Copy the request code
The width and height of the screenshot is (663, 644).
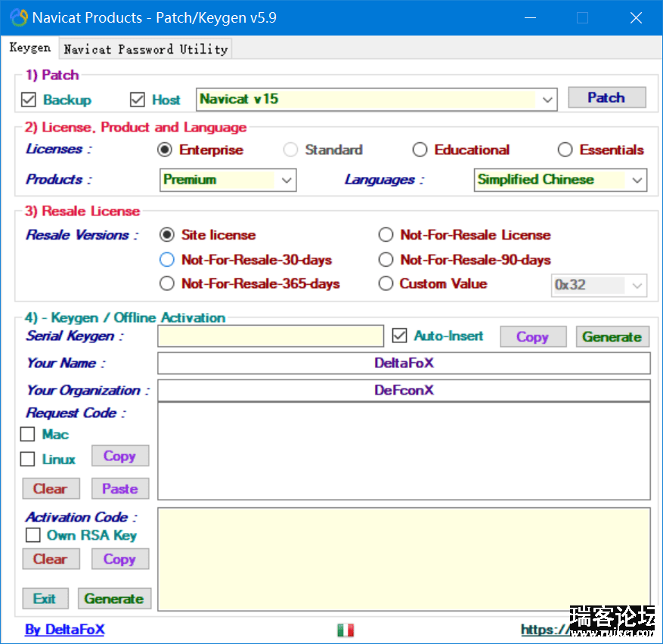coord(120,456)
